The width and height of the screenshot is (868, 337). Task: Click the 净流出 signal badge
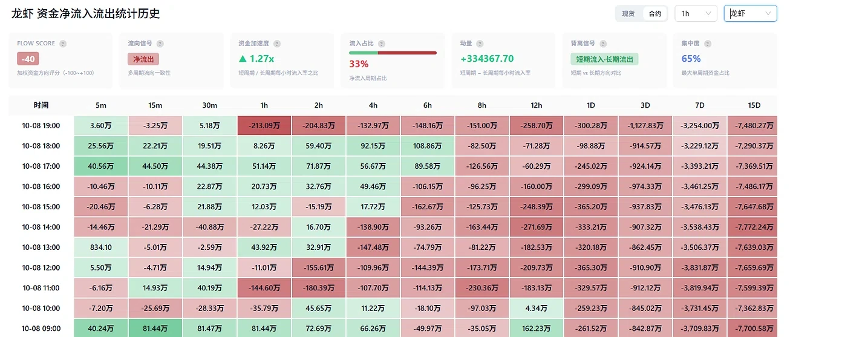[143, 59]
